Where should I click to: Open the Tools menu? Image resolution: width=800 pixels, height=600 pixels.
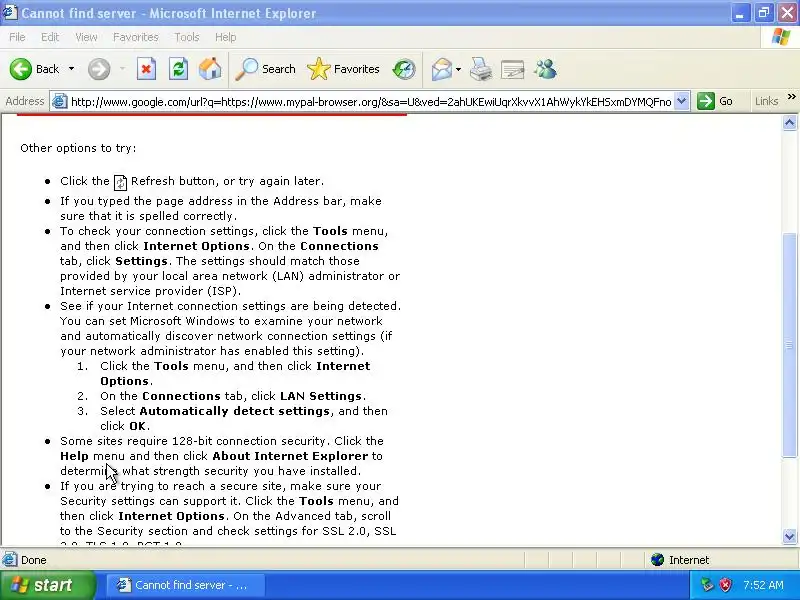click(187, 37)
